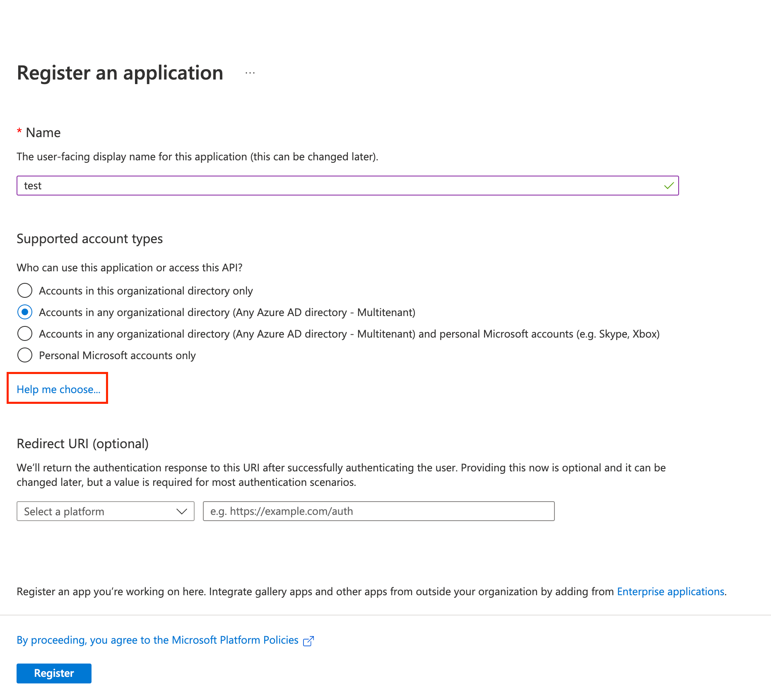The height and width of the screenshot is (700, 771).
Task: Open the ellipsis menu beside the page title
Action: coord(250,73)
